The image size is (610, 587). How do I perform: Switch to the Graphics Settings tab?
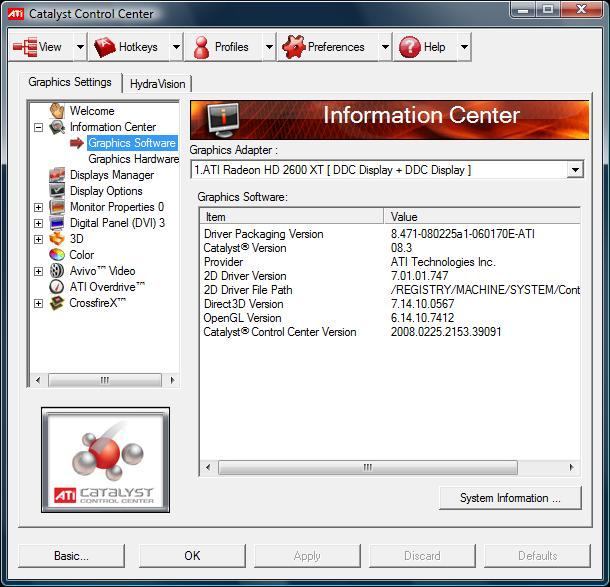coord(70,82)
